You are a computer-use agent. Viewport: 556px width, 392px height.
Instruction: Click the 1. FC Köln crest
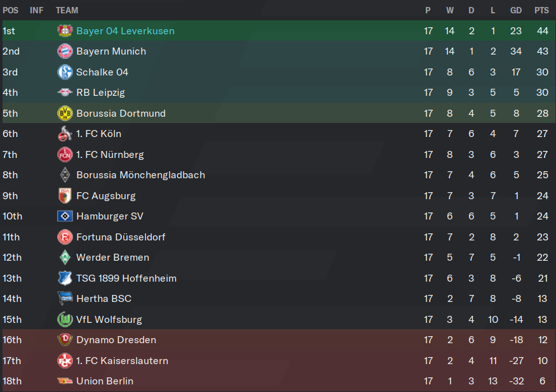(65, 134)
